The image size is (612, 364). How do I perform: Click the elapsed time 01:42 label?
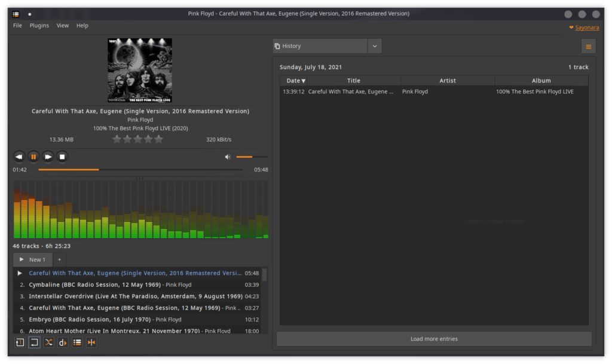click(20, 170)
